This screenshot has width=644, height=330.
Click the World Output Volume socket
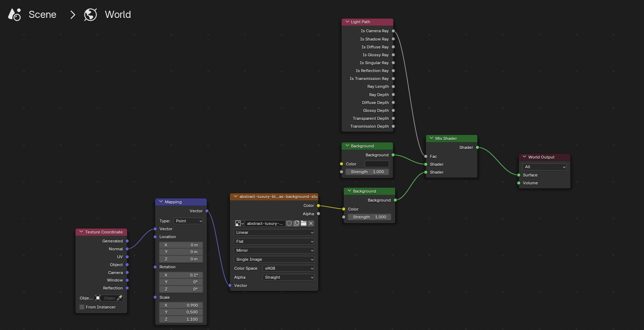(x=519, y=183)
